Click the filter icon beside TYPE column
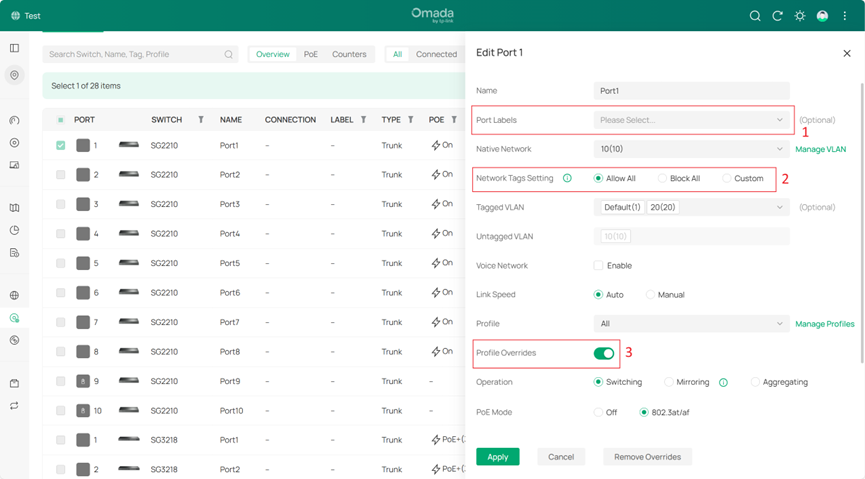 coord(411,120)
